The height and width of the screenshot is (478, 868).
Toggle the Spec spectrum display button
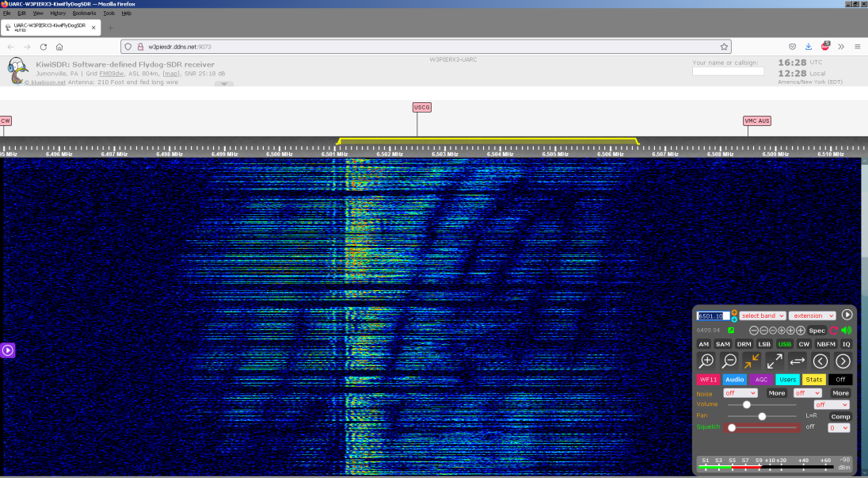[817, 331]
